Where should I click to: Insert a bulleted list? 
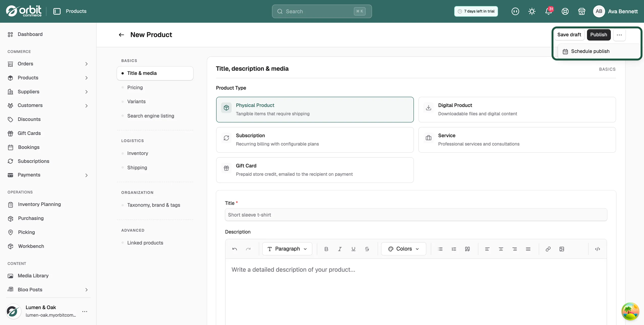(x=440, y=249)
